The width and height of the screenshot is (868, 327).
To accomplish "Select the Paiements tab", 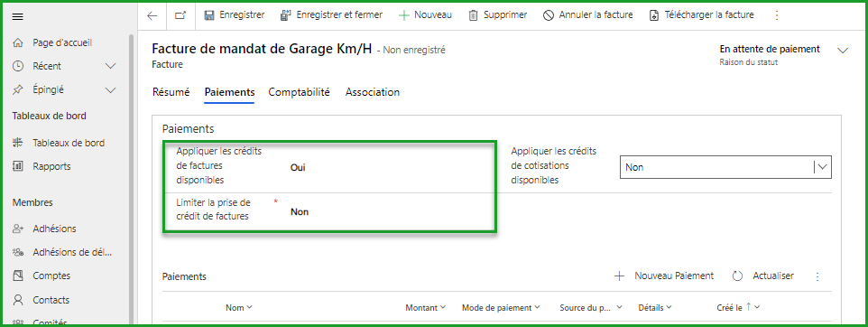I will click(230, 92).
